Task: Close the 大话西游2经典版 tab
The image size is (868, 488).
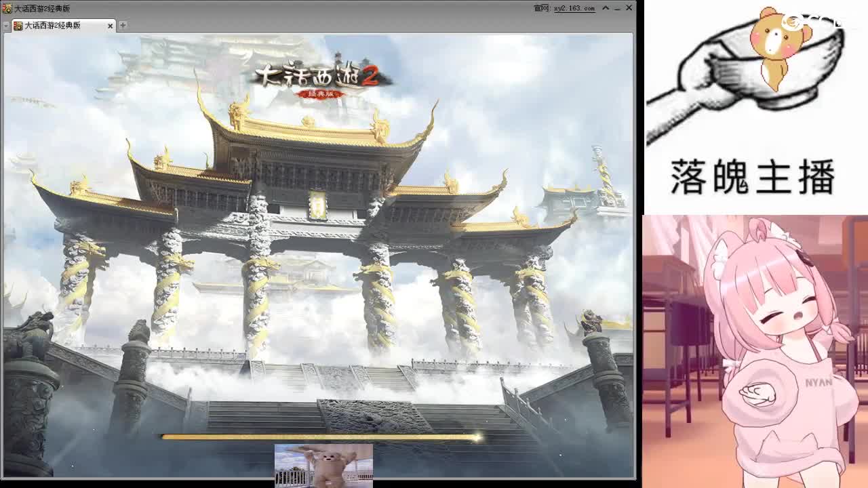Action: coord(110,26)
